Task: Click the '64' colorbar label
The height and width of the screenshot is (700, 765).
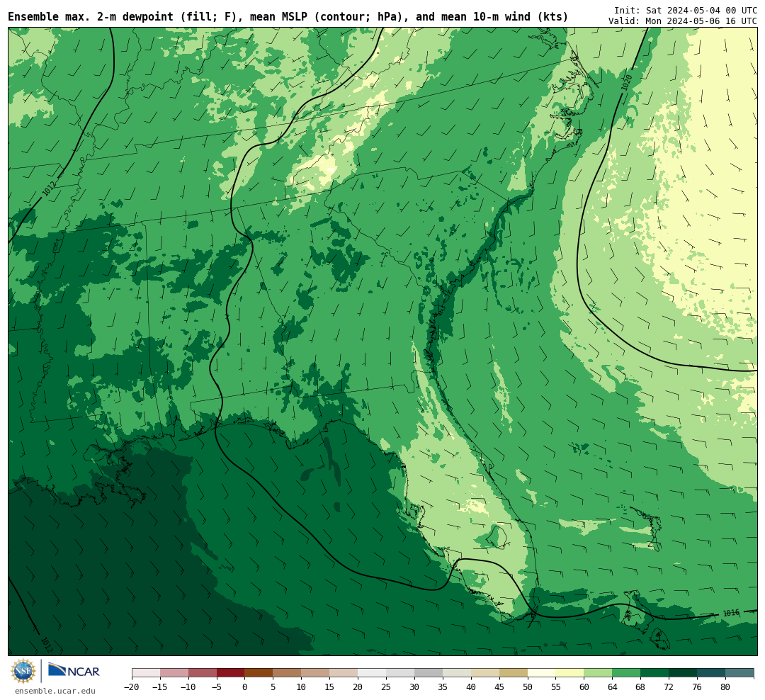Action: pos(613,687)
